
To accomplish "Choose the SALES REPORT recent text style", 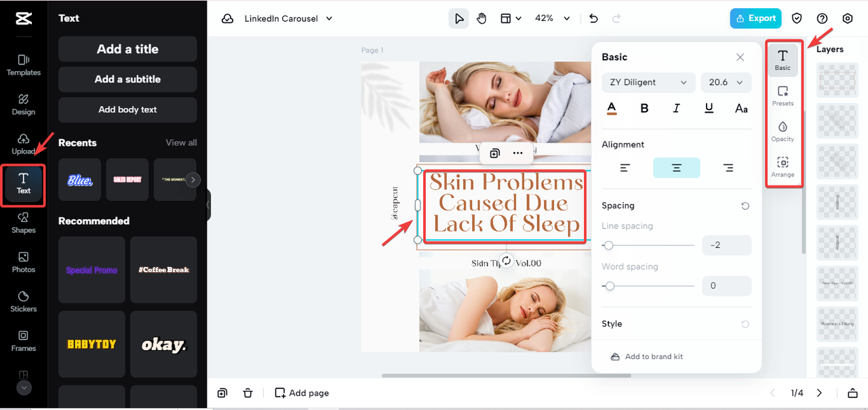I will [x=127, y=180].
